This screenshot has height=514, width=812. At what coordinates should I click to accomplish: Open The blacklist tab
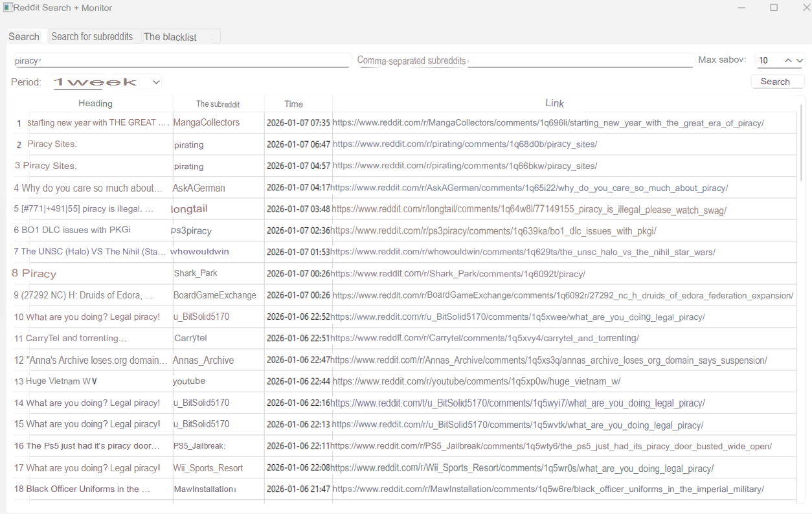click(x=171, y=37)
